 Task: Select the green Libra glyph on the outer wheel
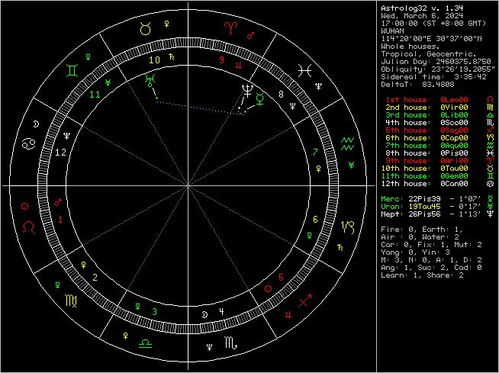(145, 343)
